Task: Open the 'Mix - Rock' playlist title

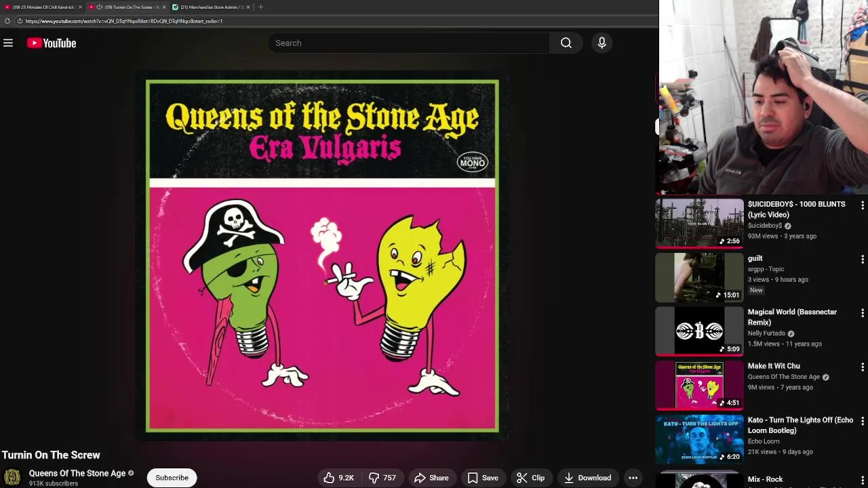Action: coord(765,479)
